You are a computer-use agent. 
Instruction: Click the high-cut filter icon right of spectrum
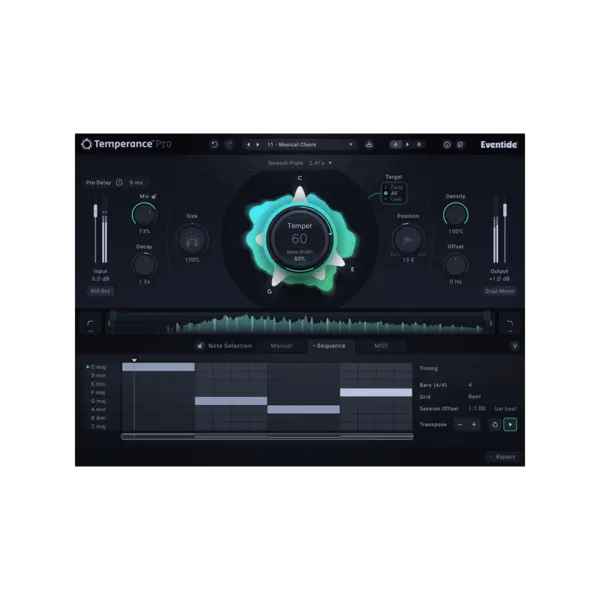[x=510, y=324]
